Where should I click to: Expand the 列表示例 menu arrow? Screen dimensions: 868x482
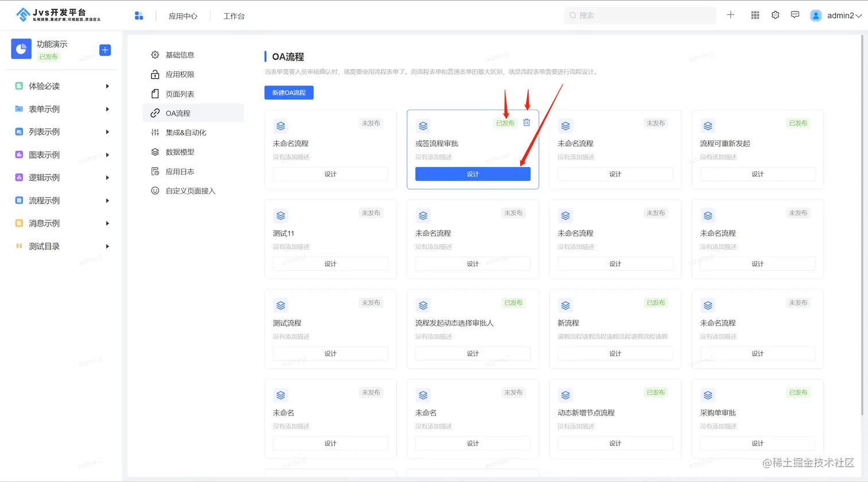tap(107, 132)
